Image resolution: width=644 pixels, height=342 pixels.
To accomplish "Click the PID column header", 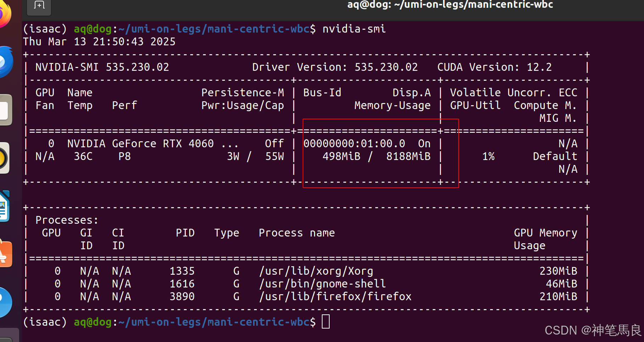I will pos(185,233).
